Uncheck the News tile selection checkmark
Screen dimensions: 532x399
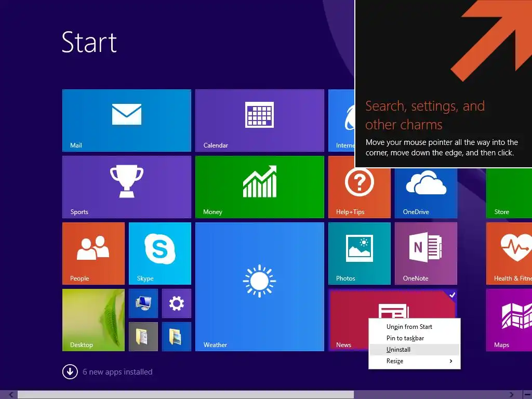(452, 295)
